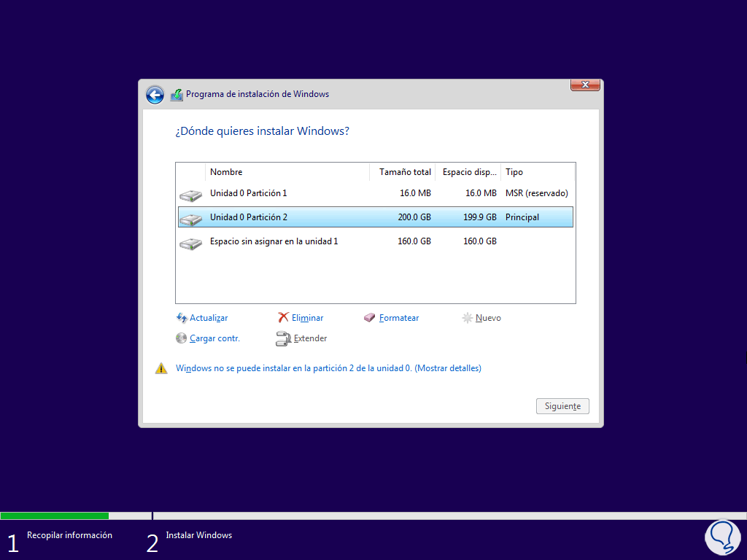Screen dimensions: 747x560
Task: Select Espacio sin asignar en la unidad 1
Action: tap(376, 241)
